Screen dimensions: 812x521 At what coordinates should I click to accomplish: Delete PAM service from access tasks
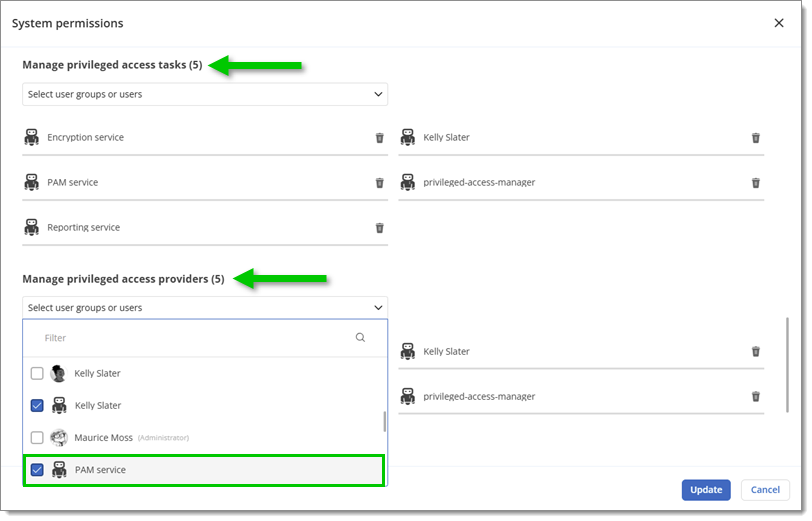pos(380,183)
